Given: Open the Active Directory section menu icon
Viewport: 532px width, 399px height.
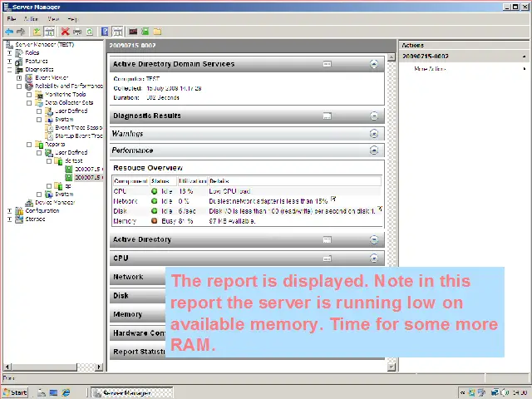Looking at the screenshot, I should [327, 240].
